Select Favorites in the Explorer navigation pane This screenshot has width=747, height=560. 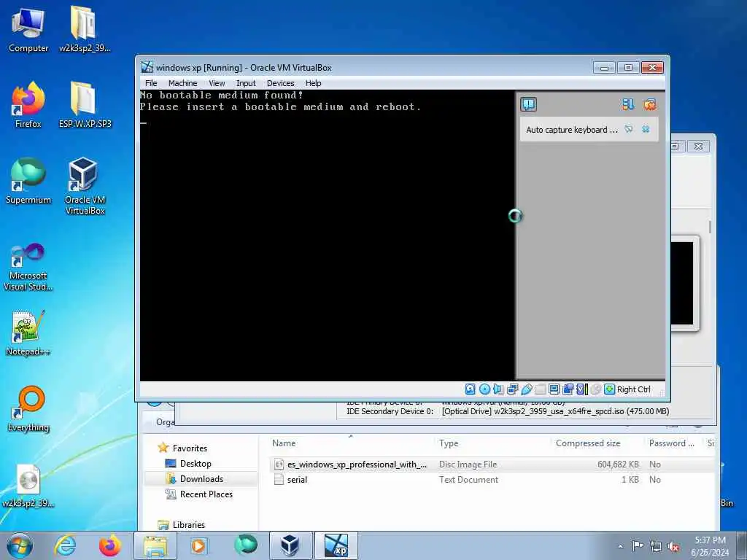click(190, 448)
